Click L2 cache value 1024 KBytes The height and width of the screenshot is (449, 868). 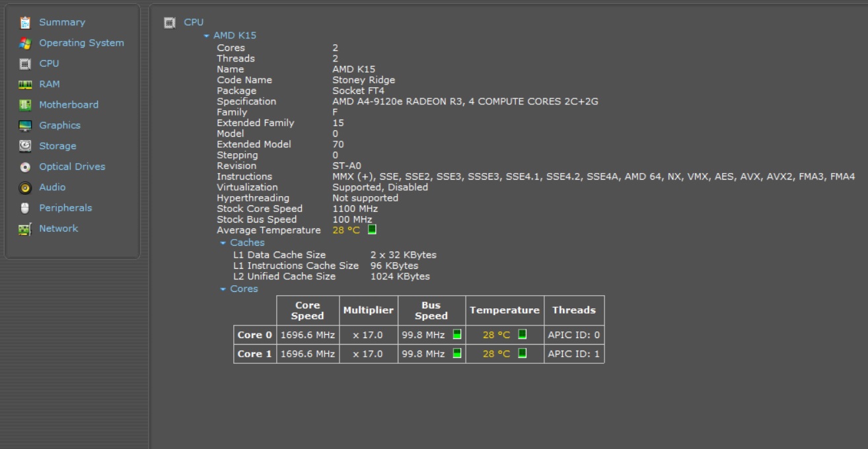click(400, 276)
